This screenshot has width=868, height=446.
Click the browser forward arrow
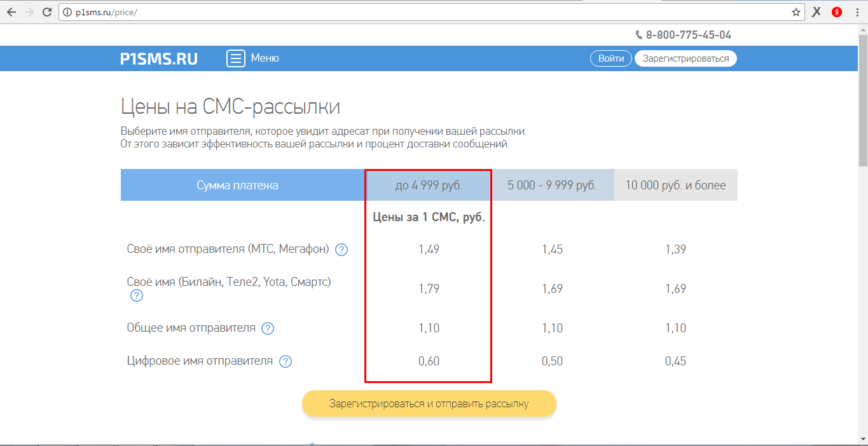[x=29, y=12]
